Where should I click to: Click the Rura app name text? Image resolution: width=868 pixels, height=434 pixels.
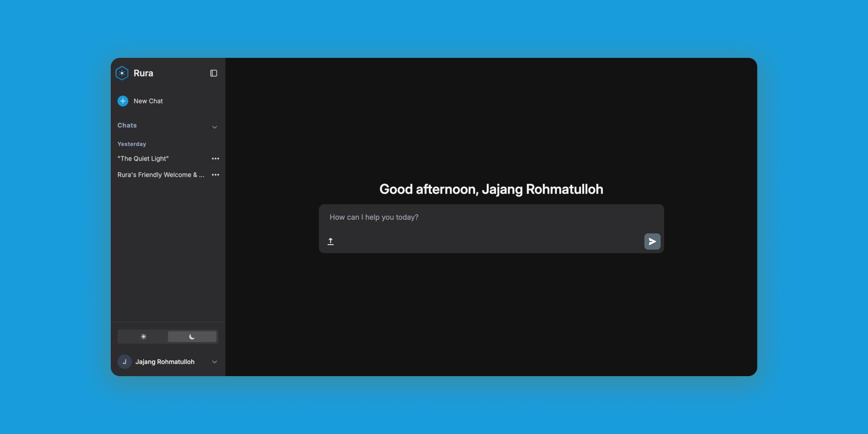coord(143,73)
